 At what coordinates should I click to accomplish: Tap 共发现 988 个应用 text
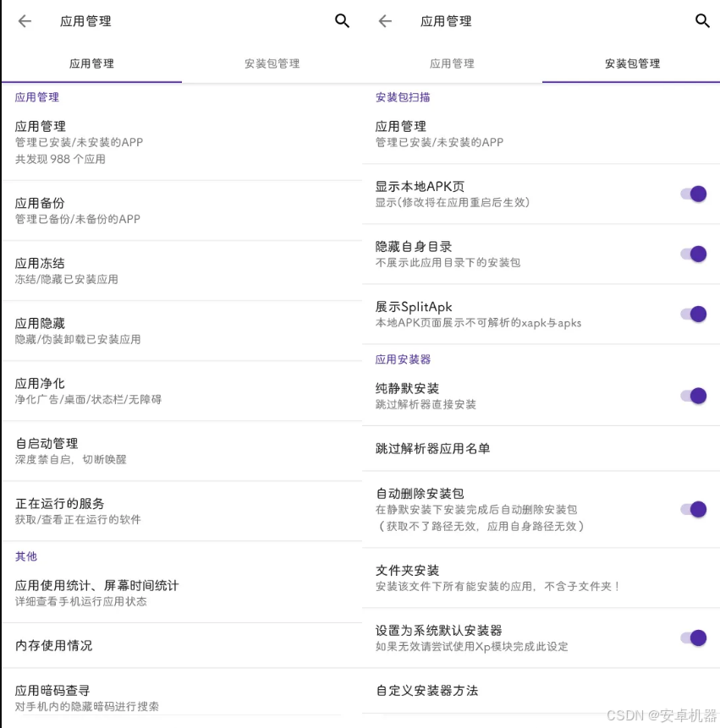coord(60,159)
